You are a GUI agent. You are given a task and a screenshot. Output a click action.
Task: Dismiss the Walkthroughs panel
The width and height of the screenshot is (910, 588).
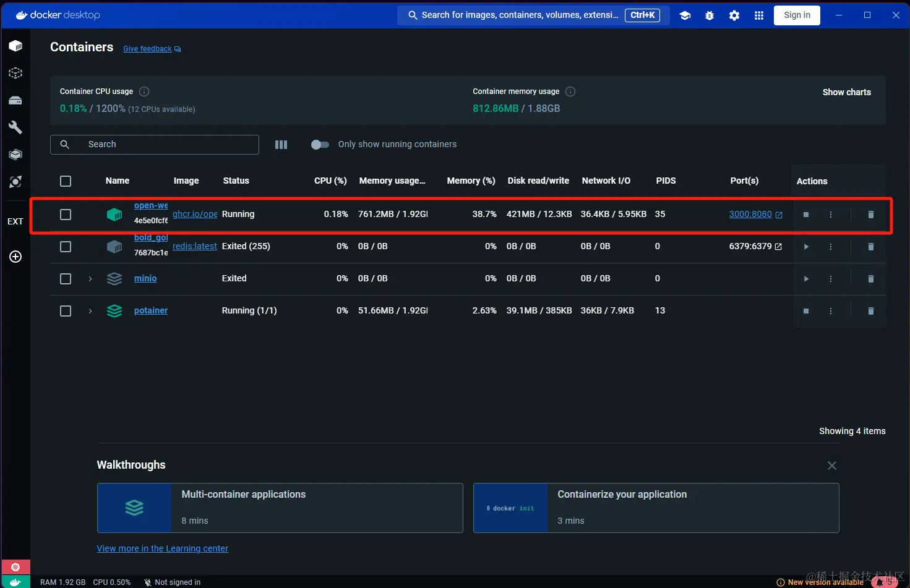(x=831, y=465)
